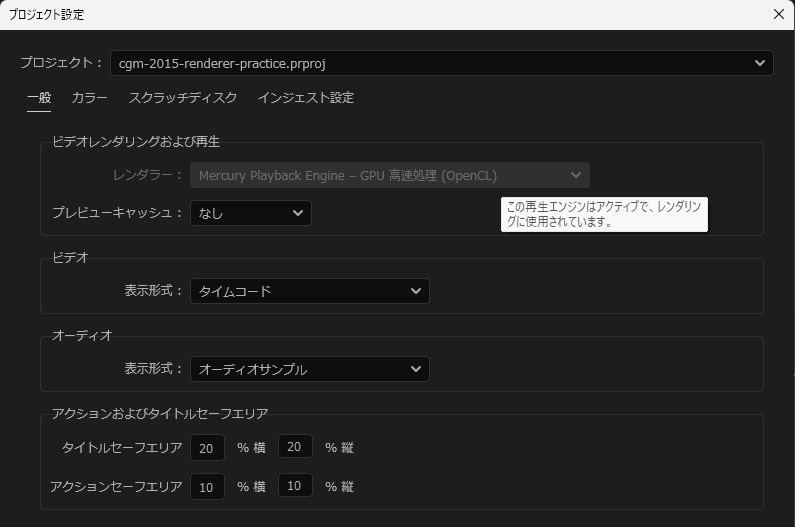Viewport: 795px width, 527px height.
Task: Close the プロジェクト設定 dialog
Action: 779,14
